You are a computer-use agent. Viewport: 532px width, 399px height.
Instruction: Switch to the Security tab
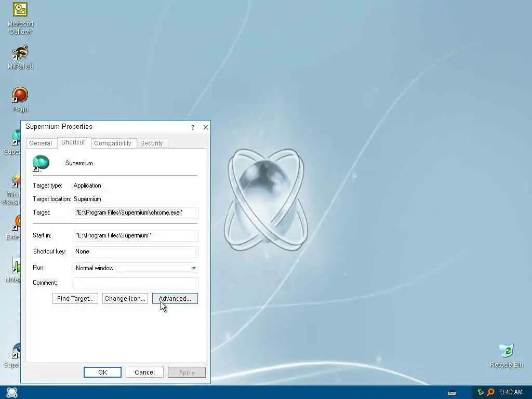point(152,143)
